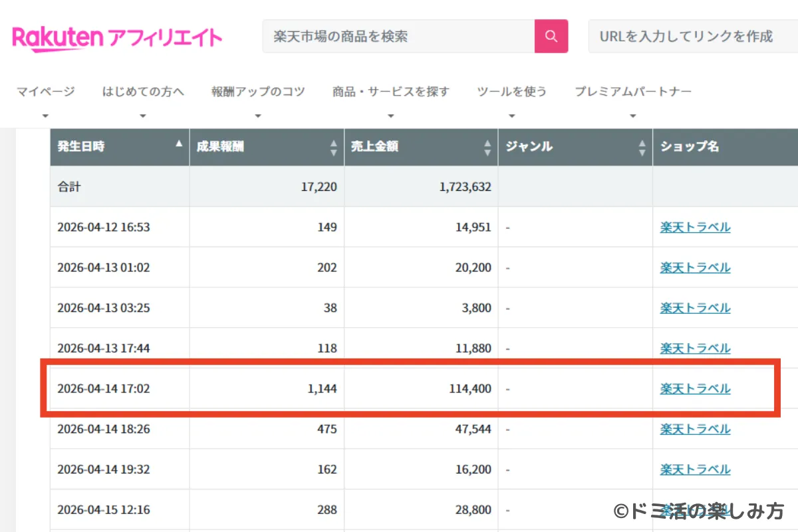Open the プレミアムパートナー menu
This screenshot has width=798, height=532.
point(633,92)
